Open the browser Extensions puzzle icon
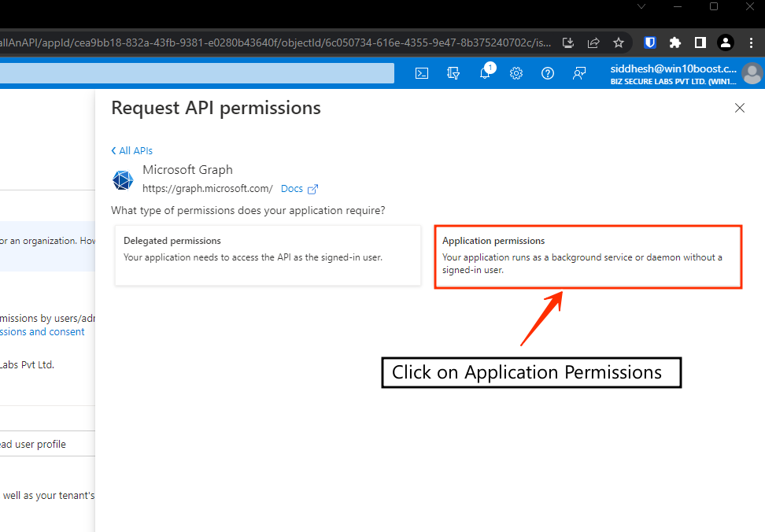 [x=674, y=42]
